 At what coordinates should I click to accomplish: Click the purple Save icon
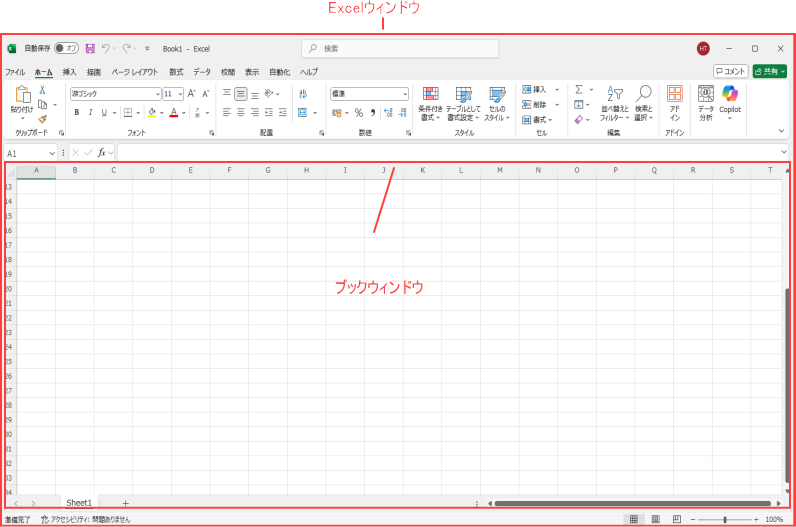coord(90,48)
